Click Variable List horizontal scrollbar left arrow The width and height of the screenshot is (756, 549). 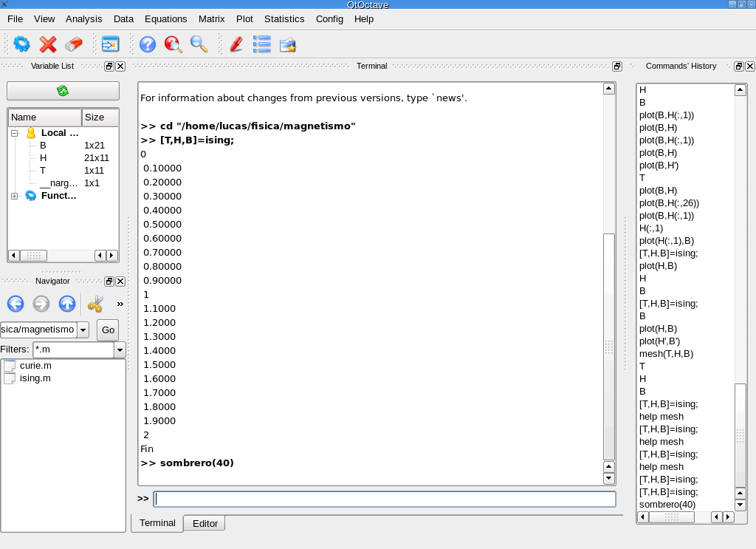pos(14,255)
